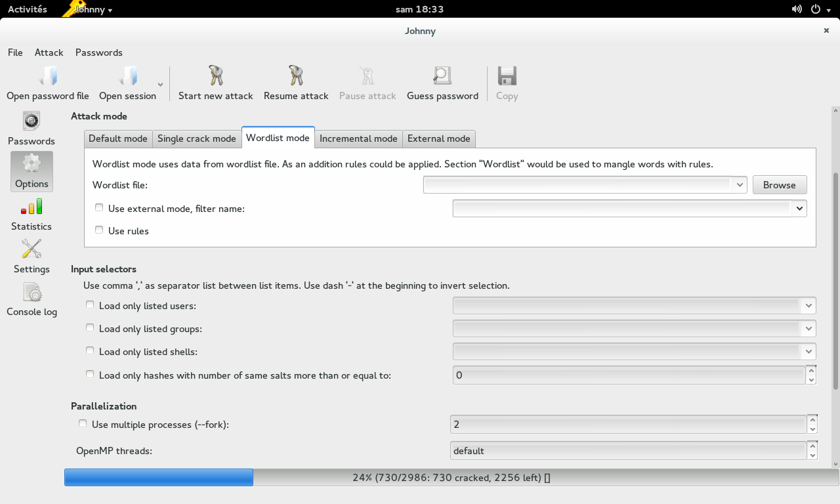Enable Load only listed users
The width and height of the screenshot is (840, 504).
click(x=90, y=304)
